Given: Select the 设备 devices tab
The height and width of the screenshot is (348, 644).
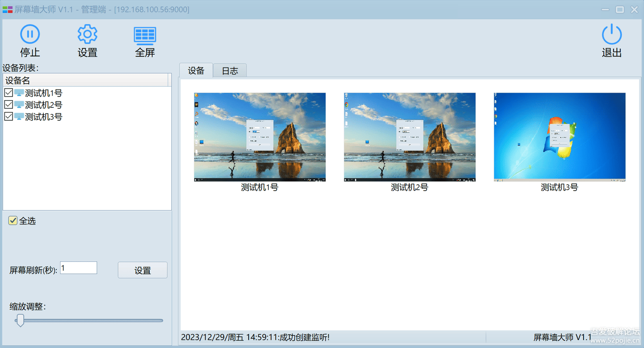Looking at the screenshot, I should click(196, 70).
